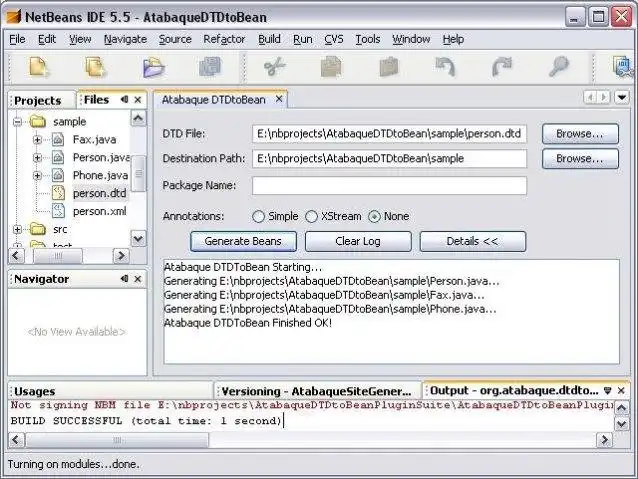Expand the Phone.java tree node

[37, 175]
